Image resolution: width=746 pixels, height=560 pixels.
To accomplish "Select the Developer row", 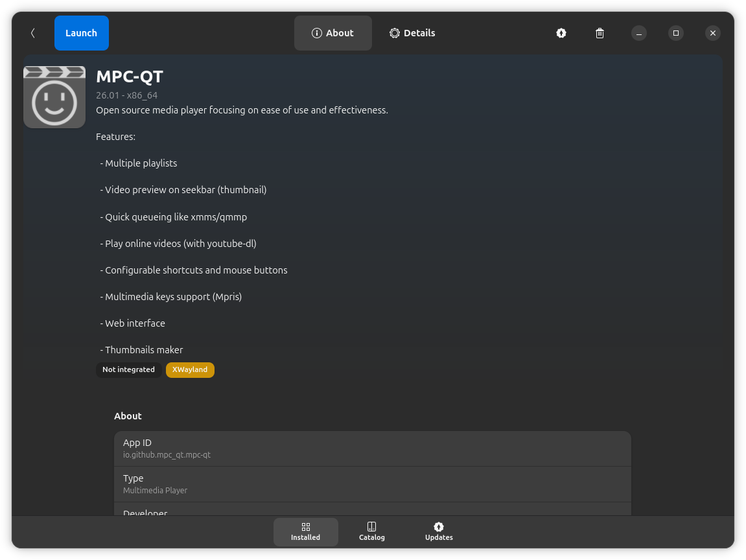I will (372, 510).
